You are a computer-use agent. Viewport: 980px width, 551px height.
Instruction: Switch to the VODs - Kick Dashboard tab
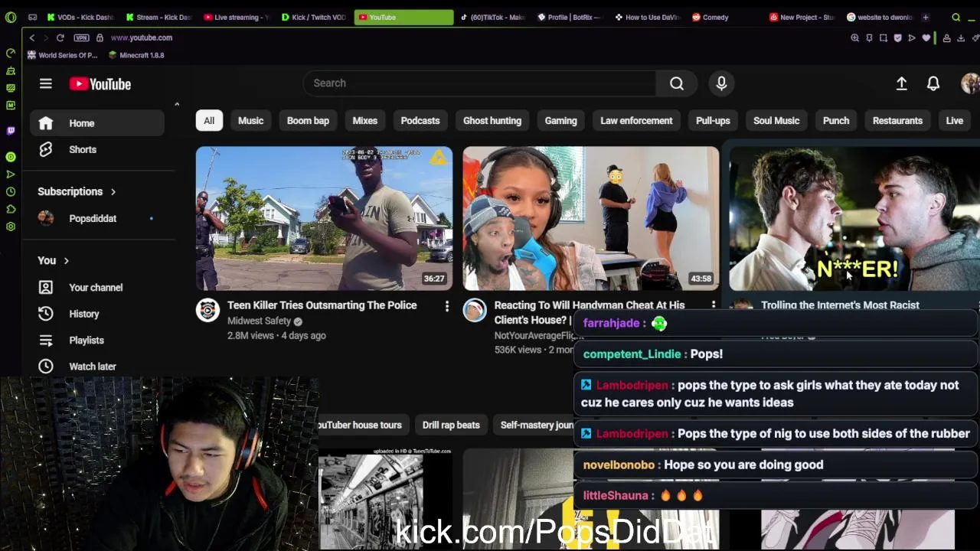click(80, 17)
